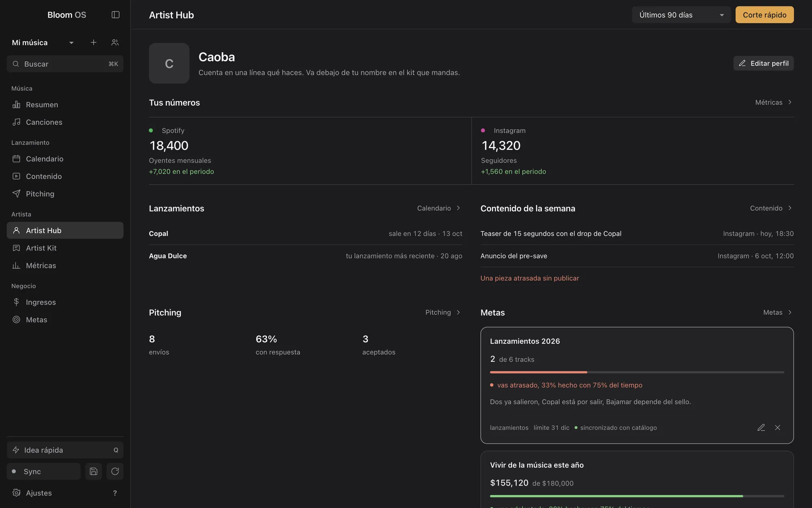Remove the Lanzamientos 2026 goal
The width and height of the screenshot is (812, 508).
click(777, 428)
